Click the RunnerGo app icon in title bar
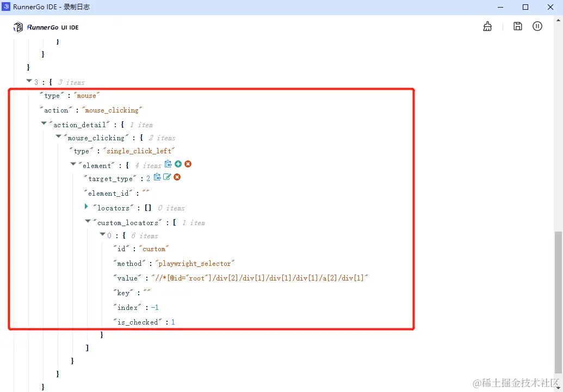Screen dimensions: 563x392 coord(6,7)
